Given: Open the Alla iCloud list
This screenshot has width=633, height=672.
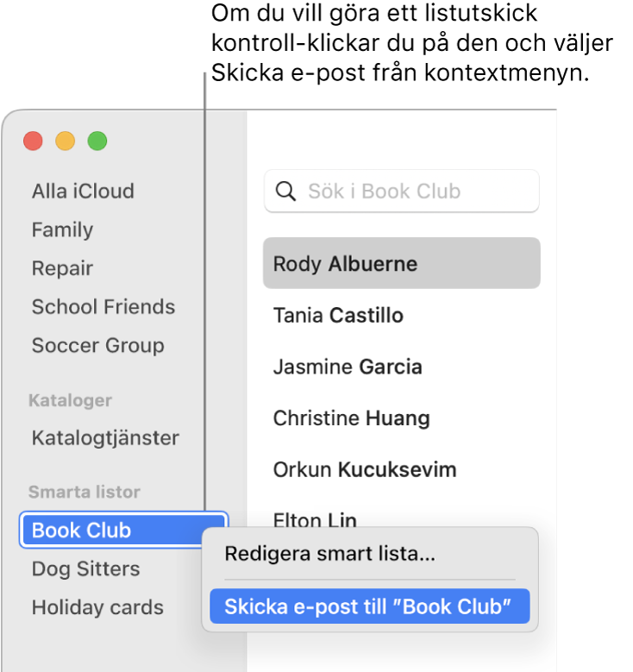Looking at the screenshot, I should (83, 192).
